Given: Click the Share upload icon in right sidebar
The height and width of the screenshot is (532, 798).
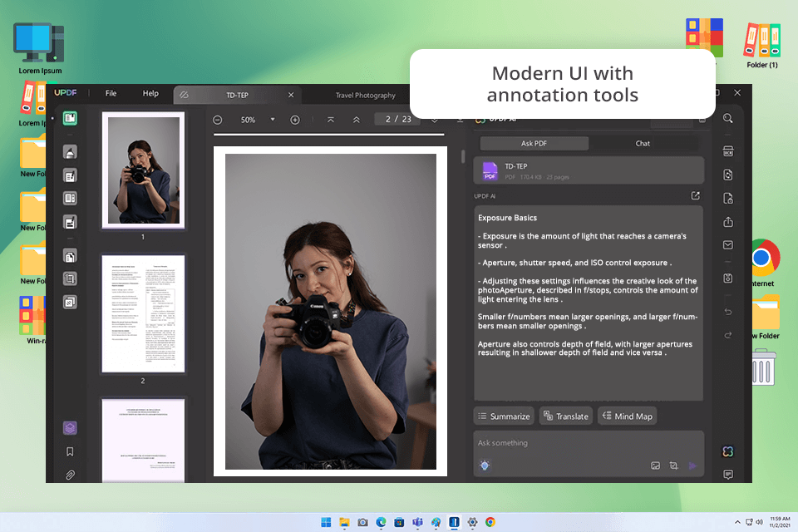Looking at the screenshot, I should tap(728, 221).
